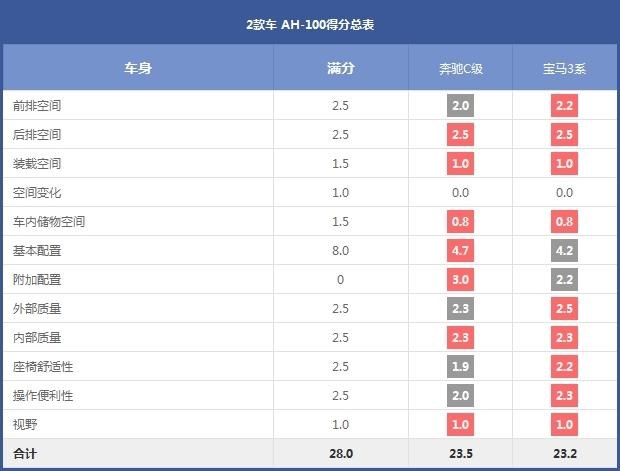620x471 pixels.
Task: Select the 奔驰C级 column header
Action: coord(461,69)
